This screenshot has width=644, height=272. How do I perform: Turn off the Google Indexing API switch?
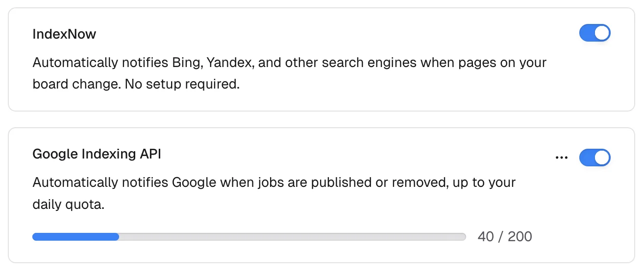tap(594, 158)
